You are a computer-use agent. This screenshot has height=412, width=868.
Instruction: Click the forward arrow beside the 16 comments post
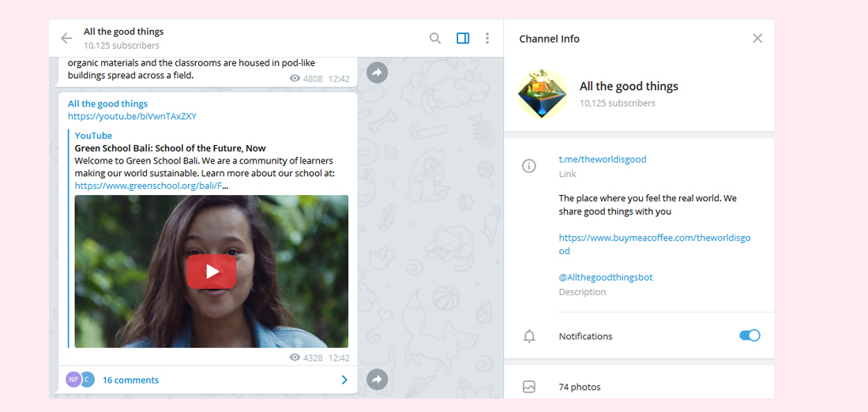[x=377, y=380]
